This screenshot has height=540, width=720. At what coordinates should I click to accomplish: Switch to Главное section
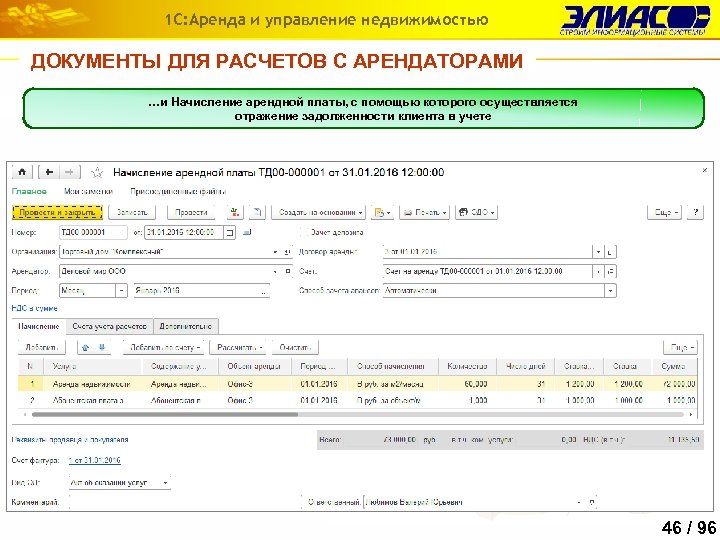[29, 191]
